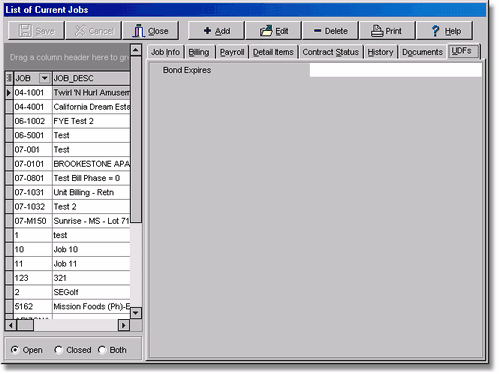
Task: Click the Test Bill Phase = 0 description
Action: click(x=91, y=178)
